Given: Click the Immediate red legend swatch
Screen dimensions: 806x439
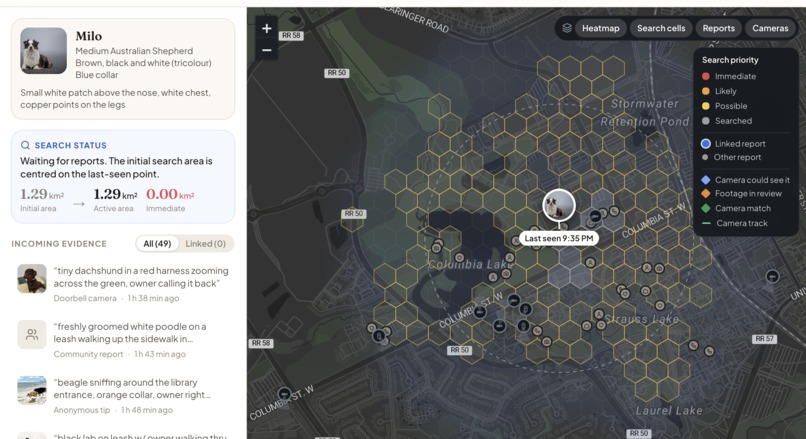Looking at the screenshot, I should [x=706, y=76].
